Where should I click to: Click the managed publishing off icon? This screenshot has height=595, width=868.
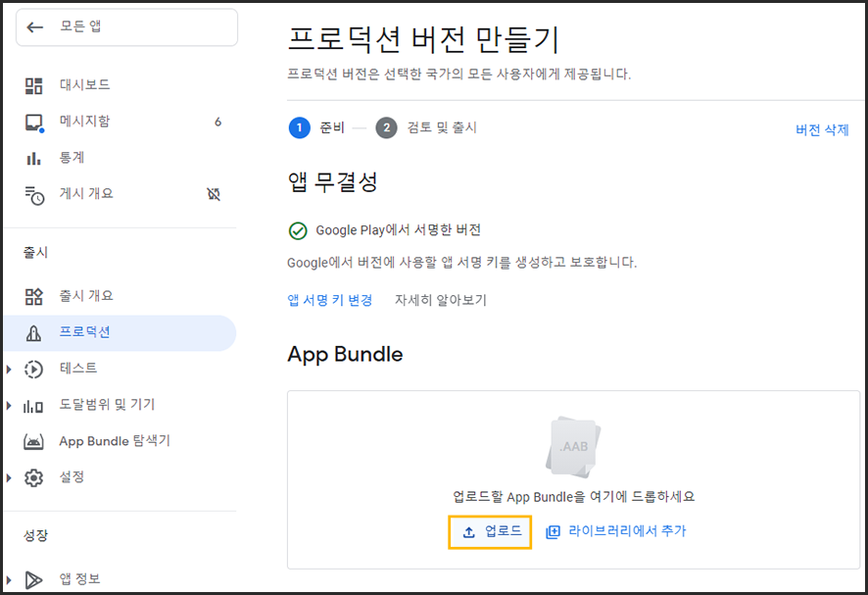(x=215, y=194)
